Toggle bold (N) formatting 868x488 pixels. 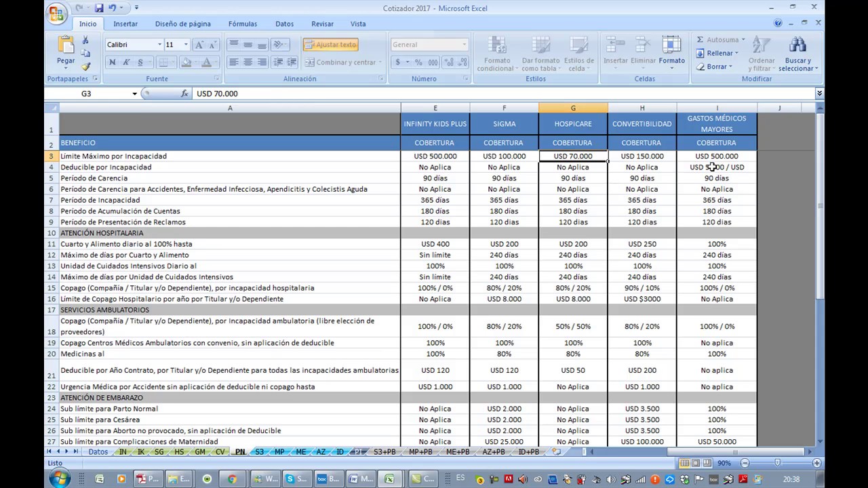coord(112,62)
